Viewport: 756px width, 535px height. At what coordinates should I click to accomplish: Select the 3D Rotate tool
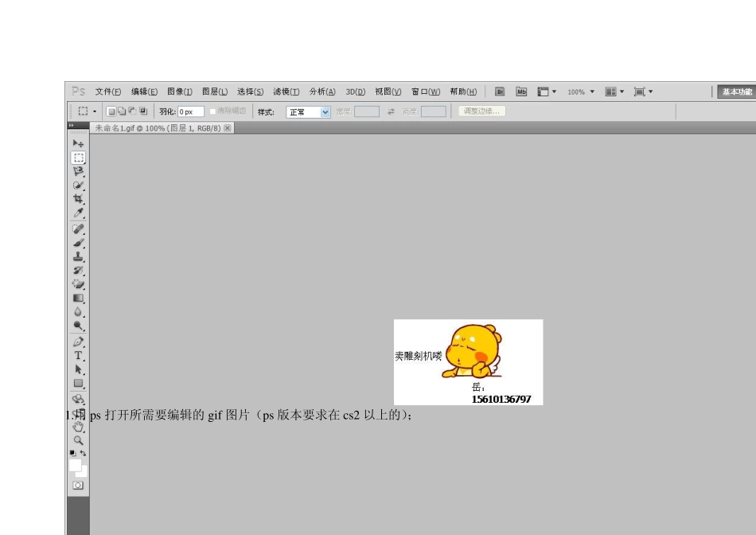pyautogui.click(x=79, y=399)
